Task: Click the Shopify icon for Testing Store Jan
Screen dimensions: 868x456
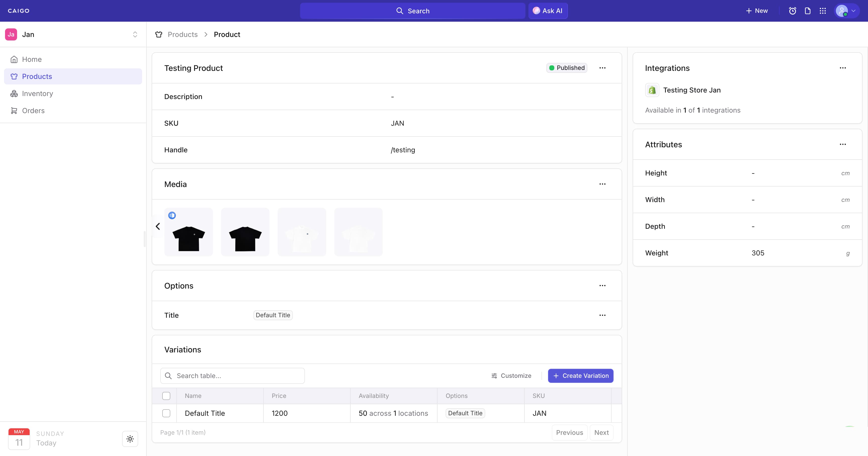Action: (652, 90)
